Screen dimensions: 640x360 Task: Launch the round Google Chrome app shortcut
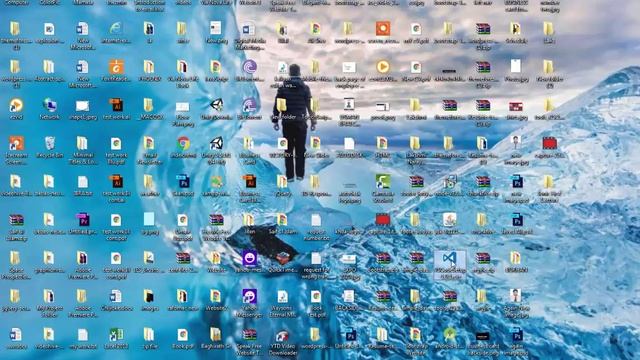pos(183,143)
